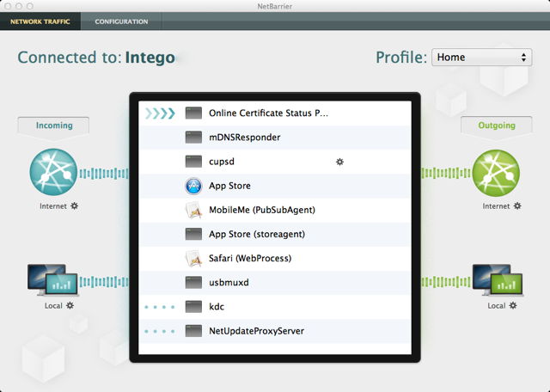Select the mDNSResponder row text
The image size is (550, 392).
pyautogui.click(x=244, y=138)
